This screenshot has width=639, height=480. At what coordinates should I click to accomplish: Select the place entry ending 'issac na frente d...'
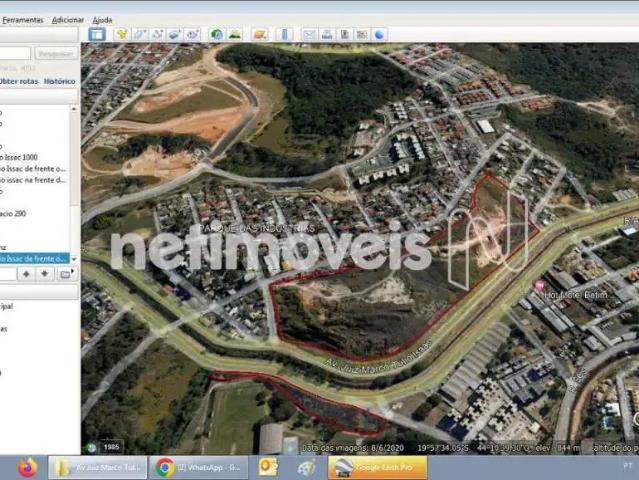coord(33,180)
